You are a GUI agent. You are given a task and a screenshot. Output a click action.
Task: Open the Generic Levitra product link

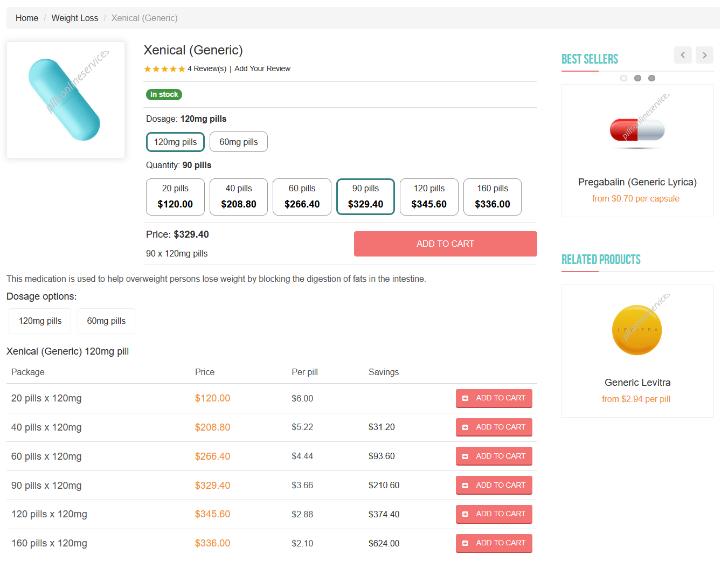click(x=637, y=383)
